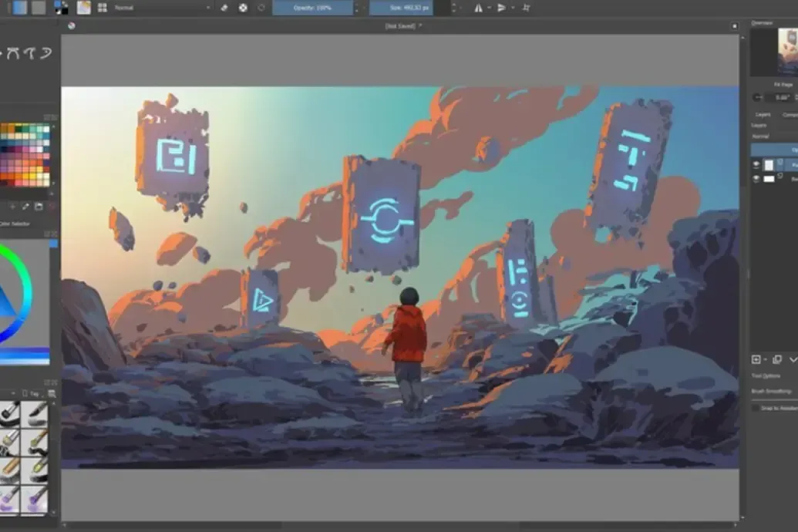798x532 pixels.
Task: Click the Tool Options panel title
Action: click(x=766, y=375)
